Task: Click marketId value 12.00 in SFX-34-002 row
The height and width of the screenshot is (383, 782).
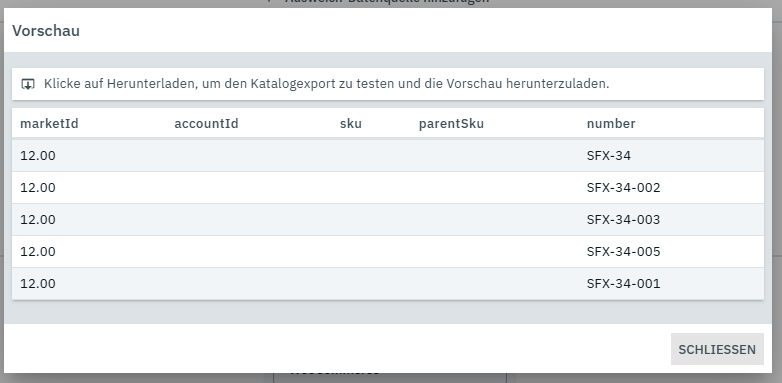Action: tap(38, 188)
